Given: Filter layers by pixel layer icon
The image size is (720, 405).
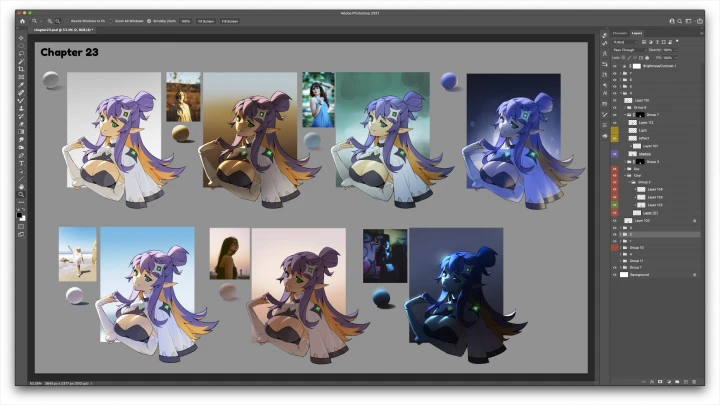Looking at the screenshot, I should (x=644, y=42).
